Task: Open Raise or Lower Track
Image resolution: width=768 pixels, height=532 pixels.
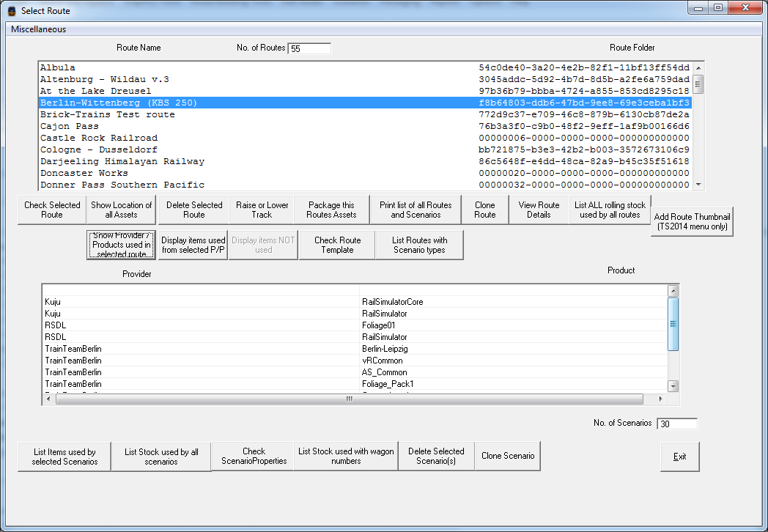Action: coord(262,210)
